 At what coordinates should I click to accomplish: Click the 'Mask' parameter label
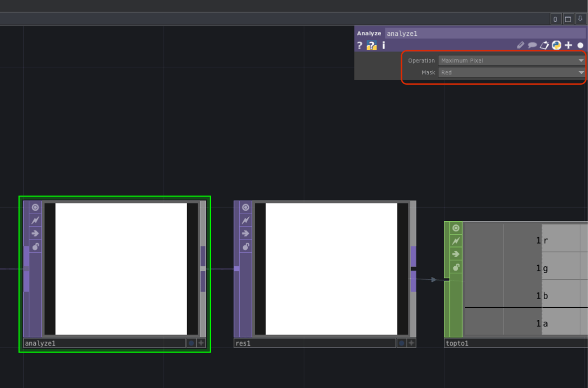428,72
